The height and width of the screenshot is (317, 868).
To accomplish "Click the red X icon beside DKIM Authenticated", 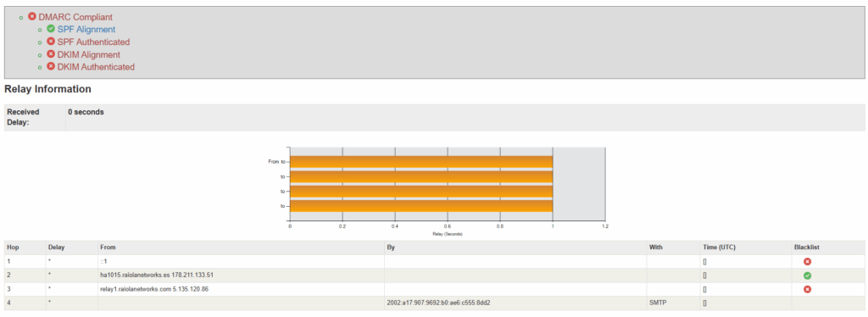I will [x=51, y=66].
